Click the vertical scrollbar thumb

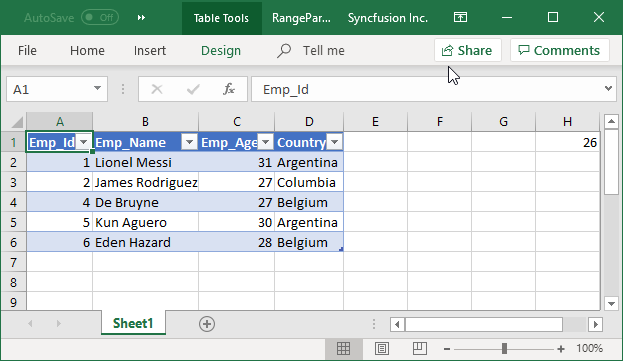611,162
